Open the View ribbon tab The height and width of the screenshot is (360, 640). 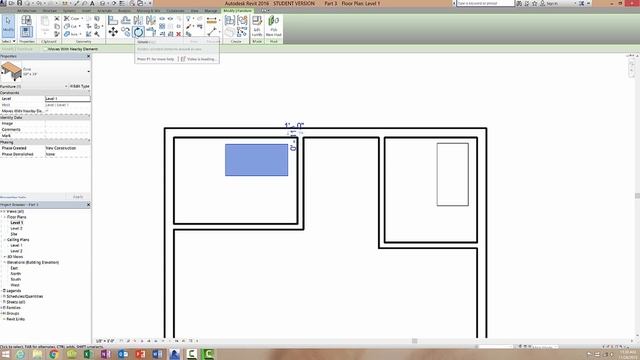click(195, 11)
